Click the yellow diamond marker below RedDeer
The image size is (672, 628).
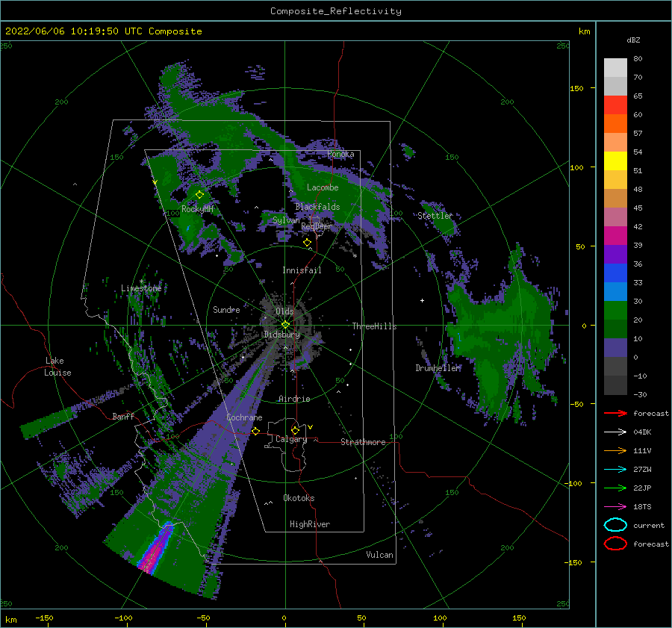[x=308, y=243]
